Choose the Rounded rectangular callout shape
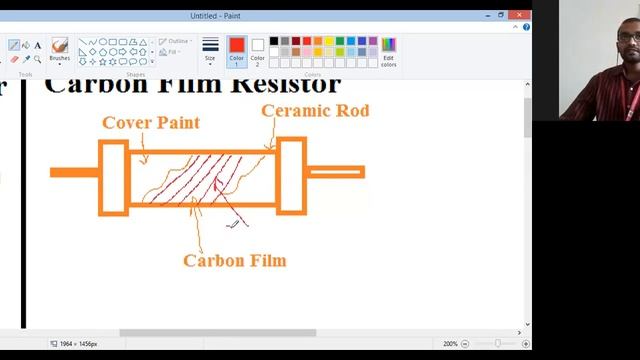The image size is (640, 360). coord(123,62)
